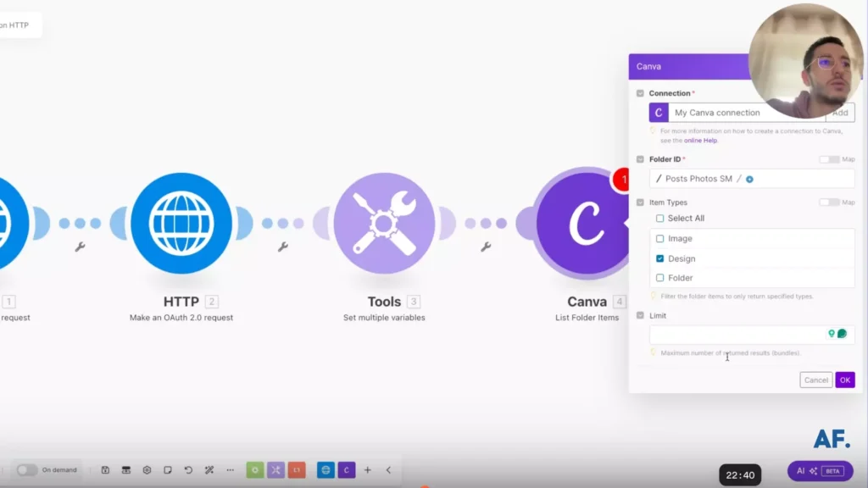
Task: Check the Image item type
Action: tap(659, 238)
